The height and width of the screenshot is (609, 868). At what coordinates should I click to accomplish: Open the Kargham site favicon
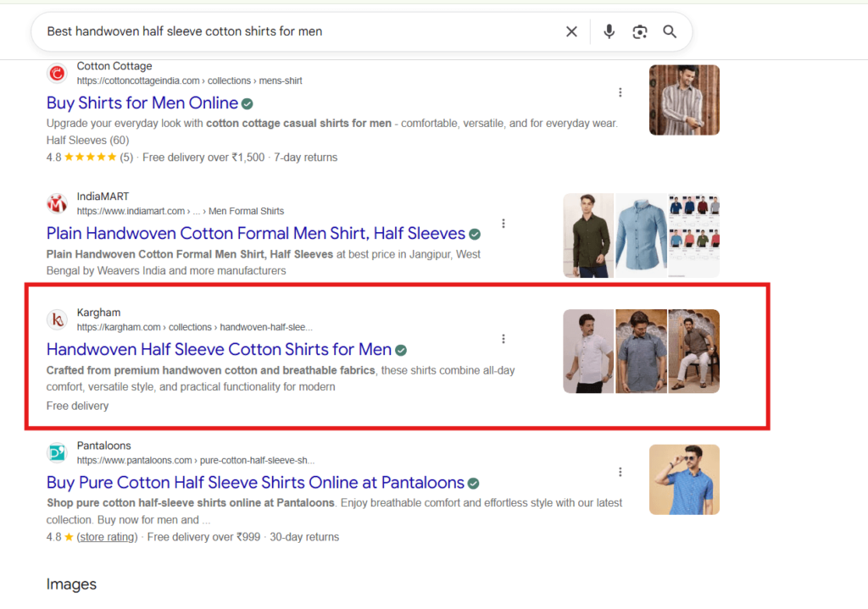57,319
